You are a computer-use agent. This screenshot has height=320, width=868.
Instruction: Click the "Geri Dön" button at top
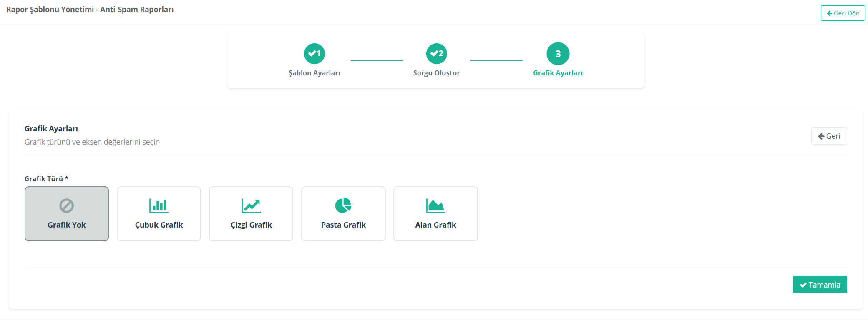pos(843,13)
